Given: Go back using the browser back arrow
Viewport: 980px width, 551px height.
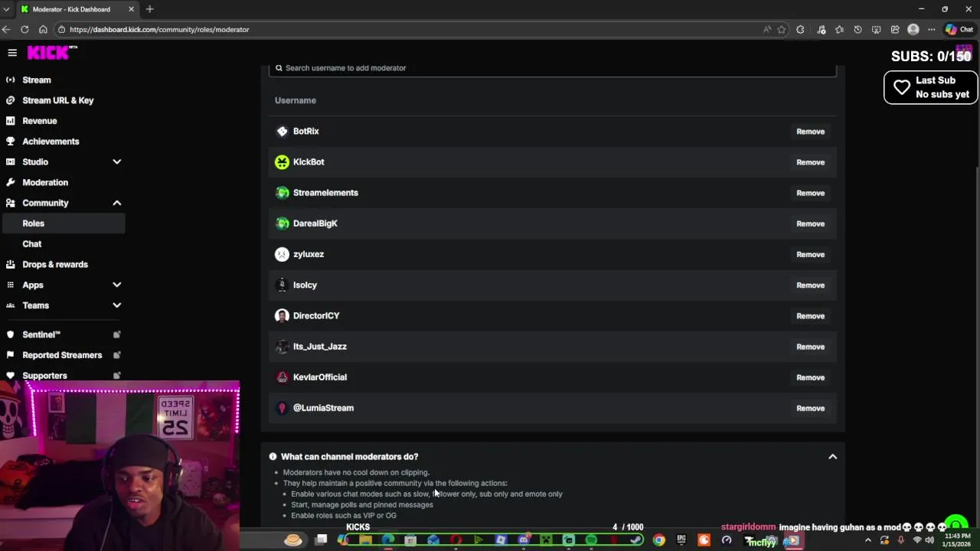Looking at the screenshot, I should tap(7, 29).
